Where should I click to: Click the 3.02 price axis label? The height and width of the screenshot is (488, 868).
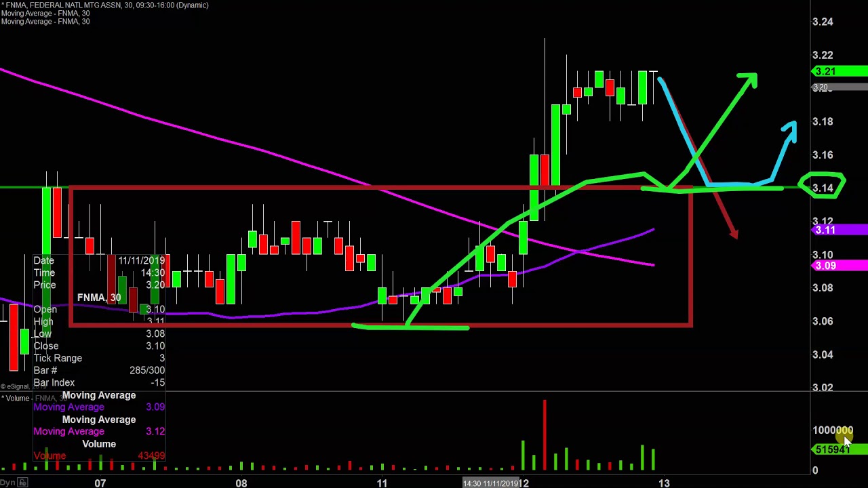(x=823, y=388)
